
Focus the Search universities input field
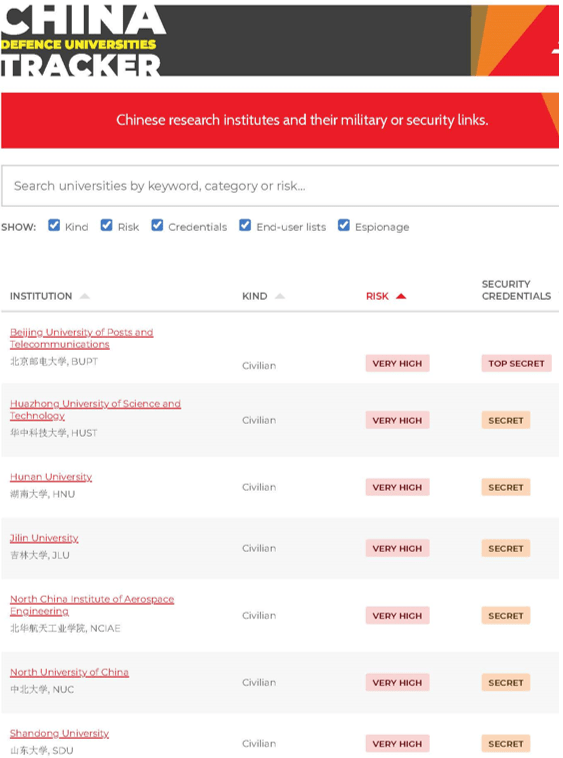click(x=280, y=186)
